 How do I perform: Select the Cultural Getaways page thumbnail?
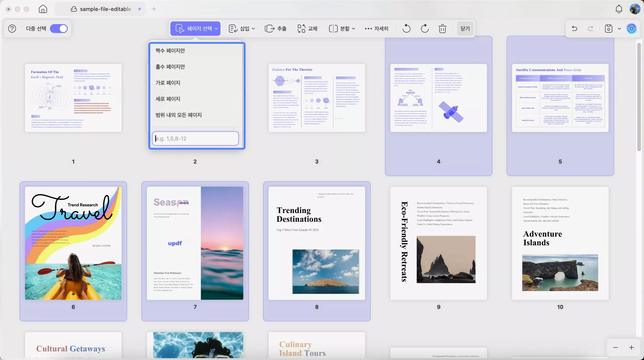(x=73, y=345)
